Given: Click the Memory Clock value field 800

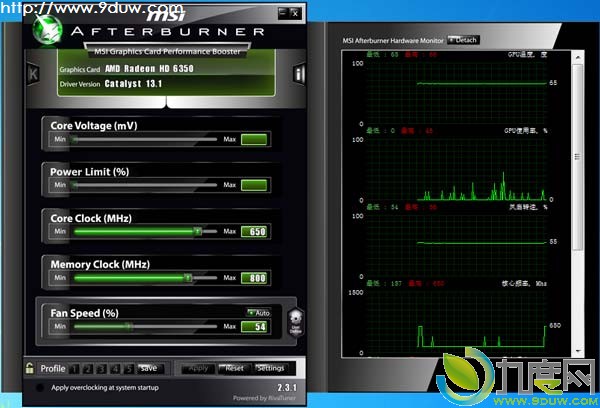Looking at the screenshot, I should pyautogui.click(x=254, y=278).
